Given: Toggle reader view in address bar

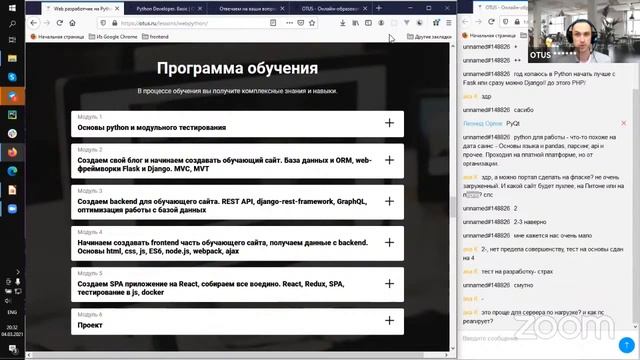Looking at the screenshot, I should click(x=273, y=23).
